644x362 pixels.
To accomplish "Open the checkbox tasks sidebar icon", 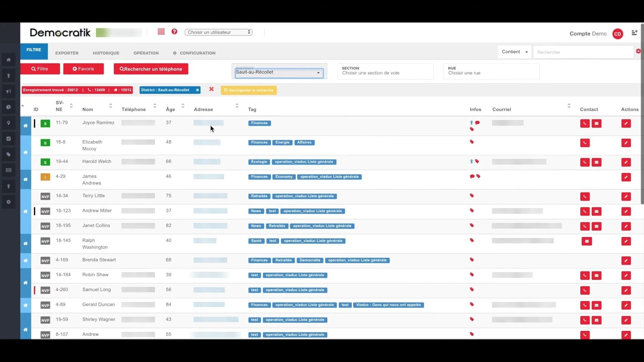I will pyautogui.click(x=9, y=138).
